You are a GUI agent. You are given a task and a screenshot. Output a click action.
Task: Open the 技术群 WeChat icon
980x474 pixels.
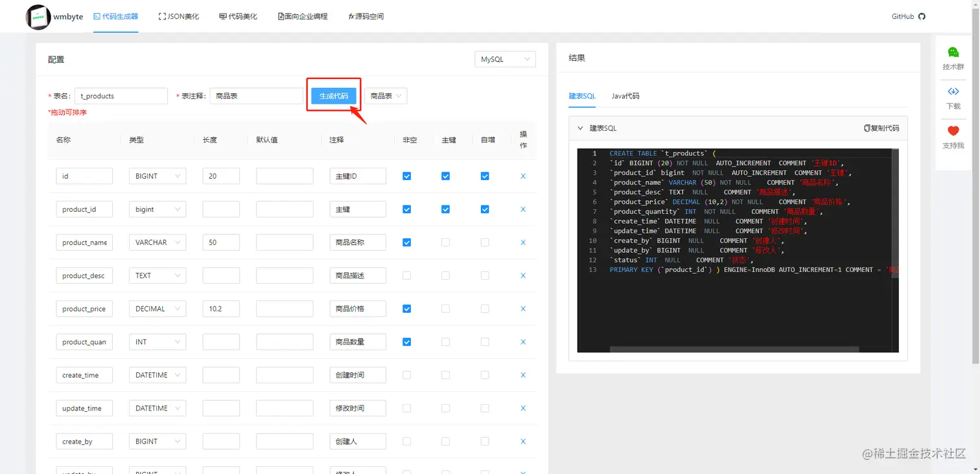click(953, 52)
